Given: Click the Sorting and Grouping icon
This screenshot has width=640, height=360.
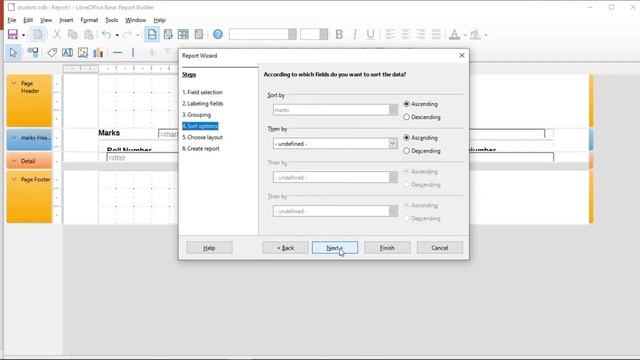Looking at the screenshot, I should 183,35.
